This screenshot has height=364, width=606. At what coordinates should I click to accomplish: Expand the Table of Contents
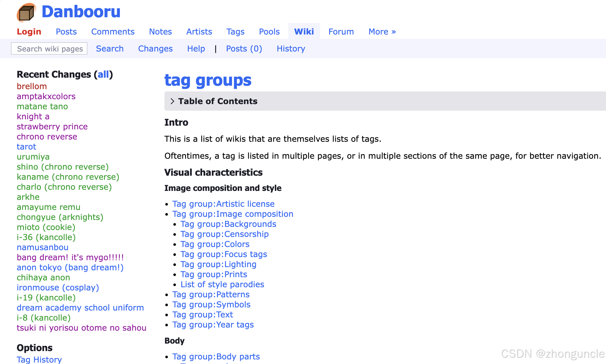[x=218, y=101]
